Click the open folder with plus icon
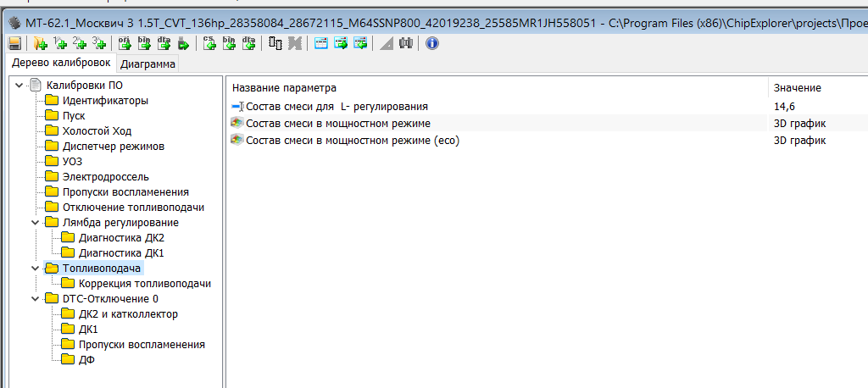 coord(40,43)
